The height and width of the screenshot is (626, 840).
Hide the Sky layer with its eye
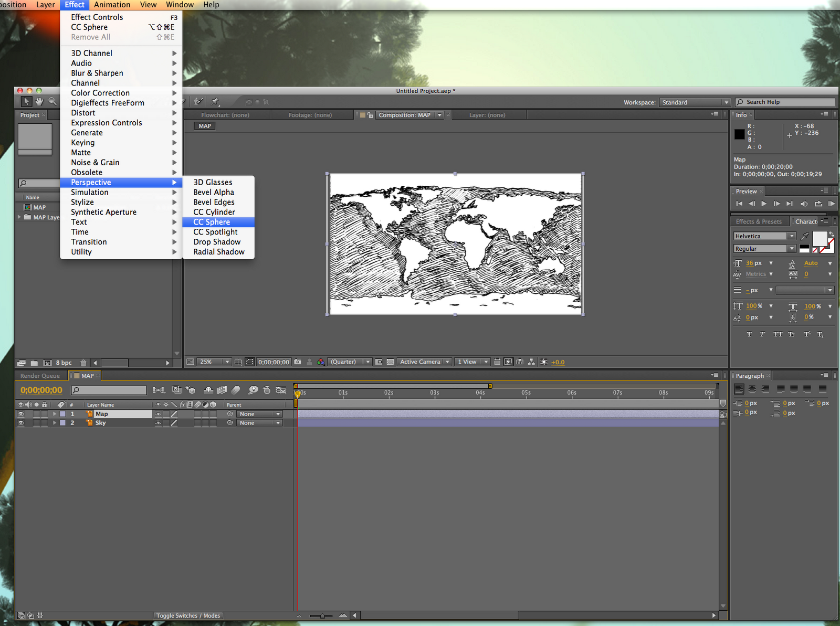pos(21,423)
